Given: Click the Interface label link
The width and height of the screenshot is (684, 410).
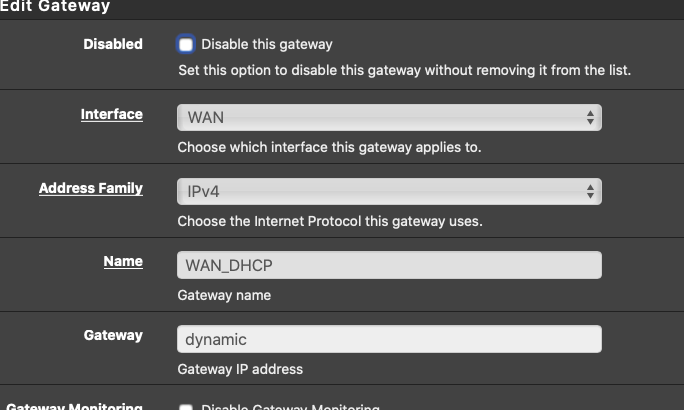Looking at the screenshot, I should point(112,114).
